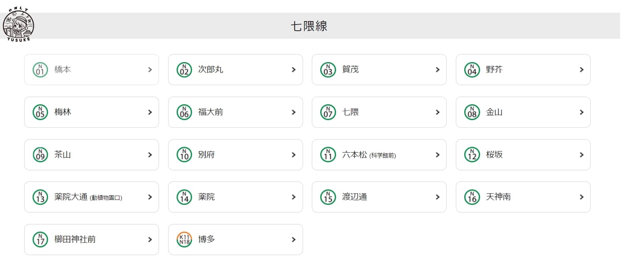This screenshot has width=644, height=275.
Task: Click the Only Yusuke logo at top left
Action: pyautogui.click(x=18, y=25)
